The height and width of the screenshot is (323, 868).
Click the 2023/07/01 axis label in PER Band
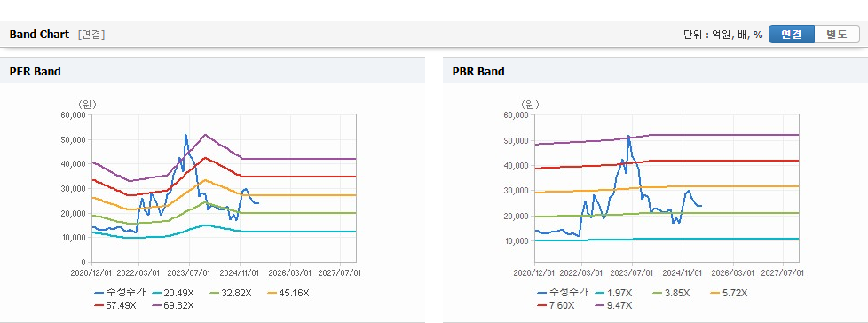click(189, 272)
